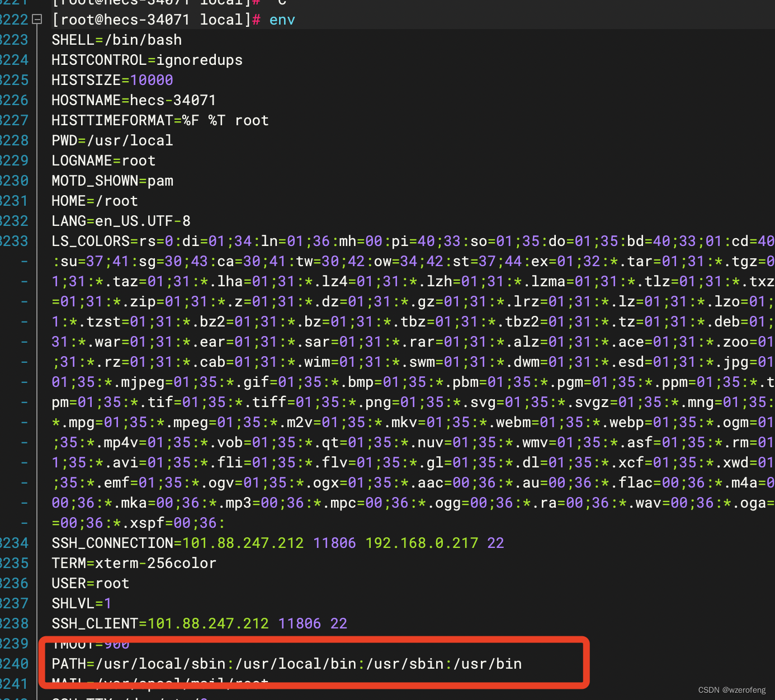This screenshot has width=775, height=700.
Task: Click /usr/local/sbin in PATH value
Action: [x=160, y=664]
